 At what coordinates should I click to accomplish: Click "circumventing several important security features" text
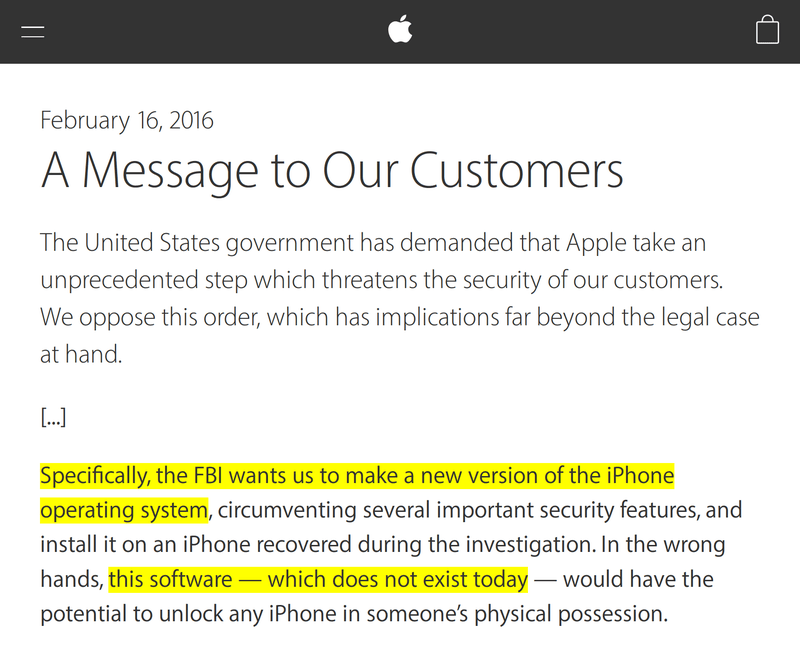coord(458,510)
